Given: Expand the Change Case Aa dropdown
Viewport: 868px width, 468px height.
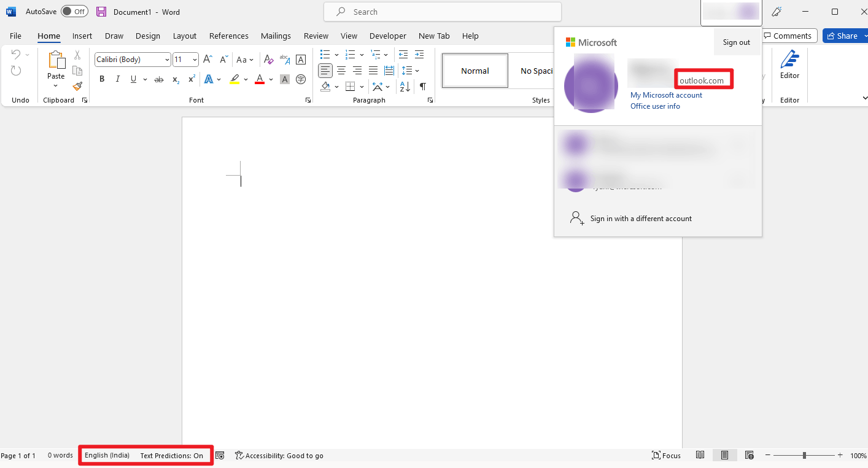Looking at the screenshot, I should coord(252,60).
